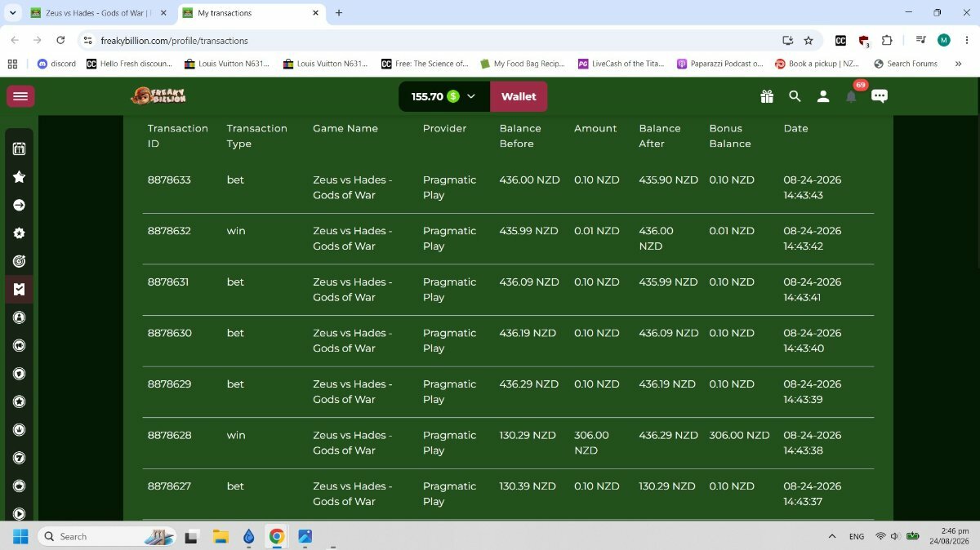This screenshot has width=980, height=550.
Task: Click the install app icon in address bar
Action: point(787,40)
